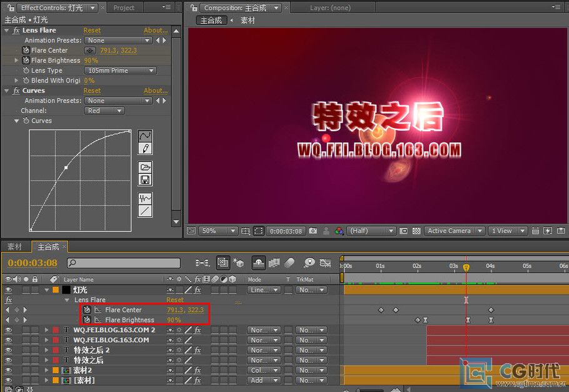Open the grid and guide options icon
This screenshot has height=392, width=569.
245,231
